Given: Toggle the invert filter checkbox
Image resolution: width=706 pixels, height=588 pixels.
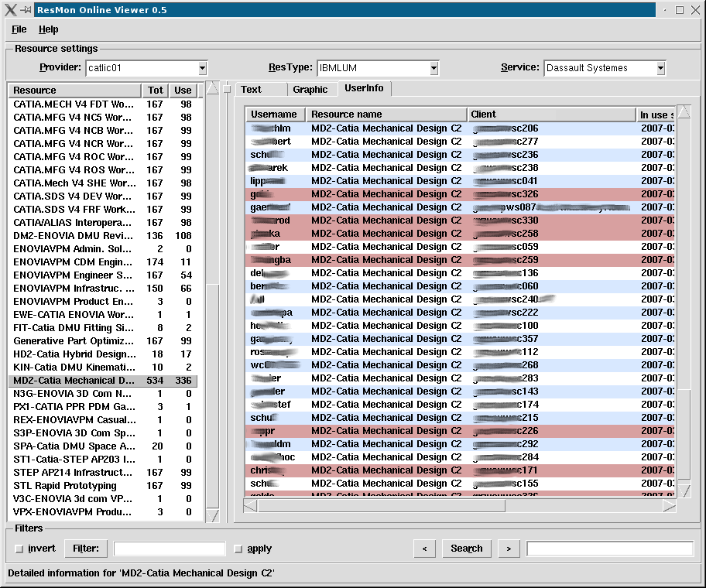Looking at the screenshot, I should coord(19,549).
